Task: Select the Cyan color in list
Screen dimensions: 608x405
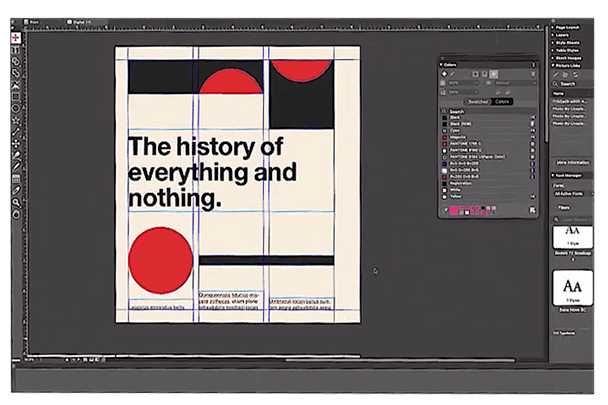Action: click(456, 130)
